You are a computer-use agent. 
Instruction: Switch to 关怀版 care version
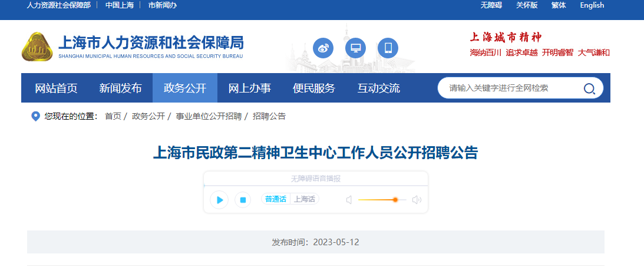pyautogui.click(x=527, y=5)
